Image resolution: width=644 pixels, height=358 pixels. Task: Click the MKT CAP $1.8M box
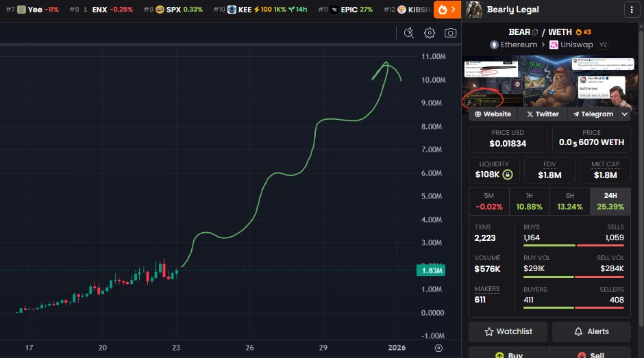pyautogui.click(x=606, y=170)
